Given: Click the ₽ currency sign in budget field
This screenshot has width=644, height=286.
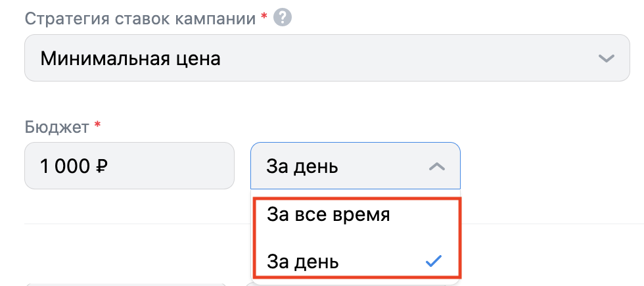Looking at the screenshot, I should click(x=102, y=166).
